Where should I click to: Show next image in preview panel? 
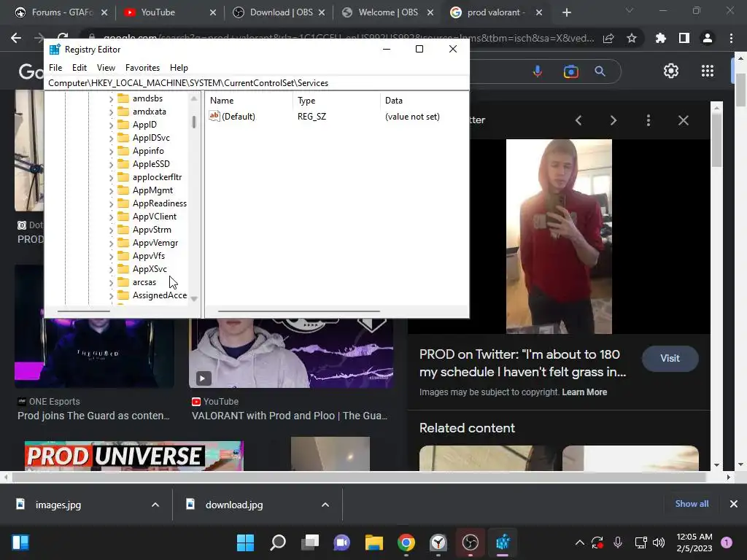pyautogui.click(x=613, y=120)
